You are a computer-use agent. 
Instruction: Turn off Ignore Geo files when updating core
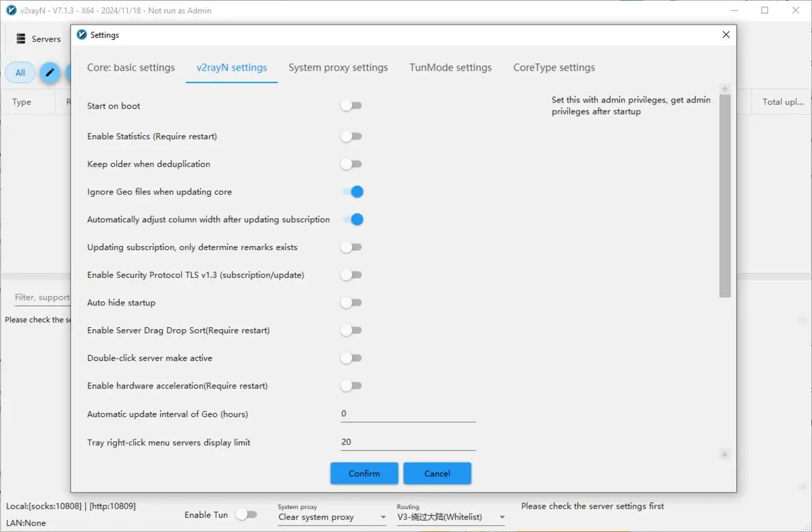point(353,192)
